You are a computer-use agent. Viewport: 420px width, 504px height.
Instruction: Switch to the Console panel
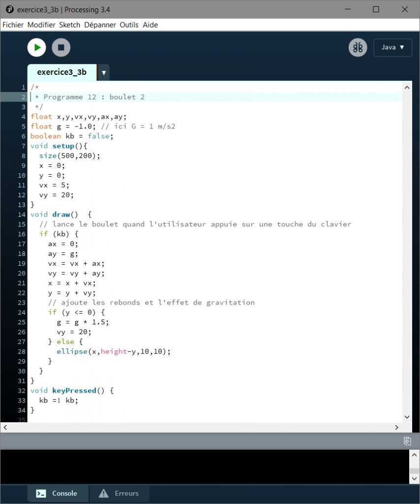[x=58, y=493]
